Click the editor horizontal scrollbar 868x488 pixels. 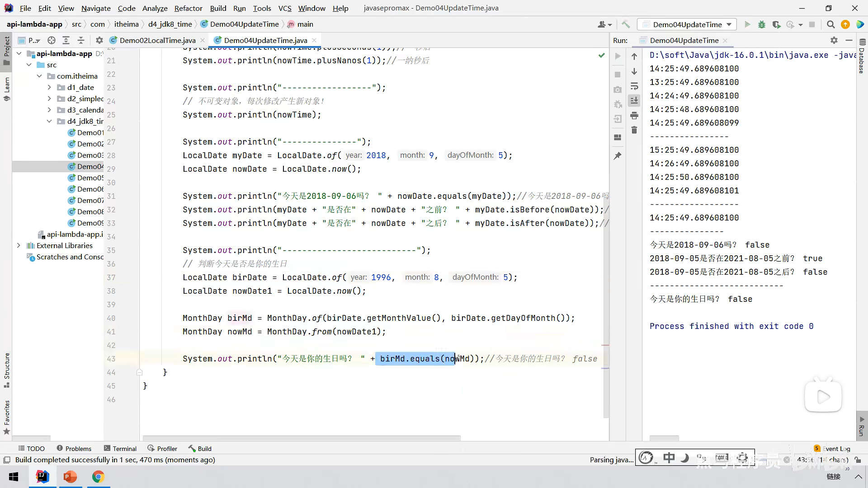(x=302, y=438)
